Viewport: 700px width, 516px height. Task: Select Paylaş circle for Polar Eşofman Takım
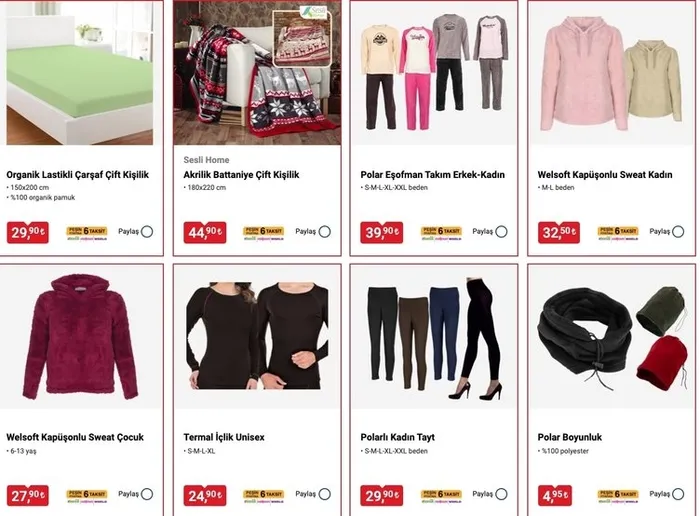point(501,232)
